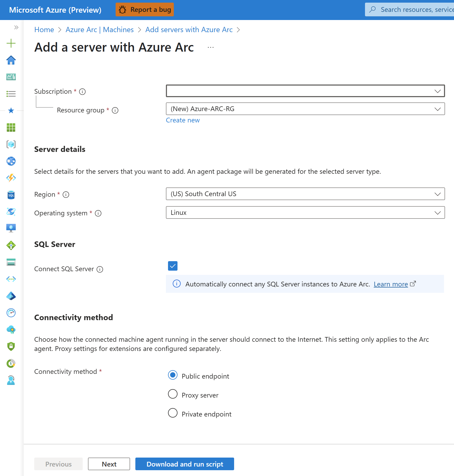
Task: Open All resources green grid icon
Action: pyautogui.click(x=11, y=127)
